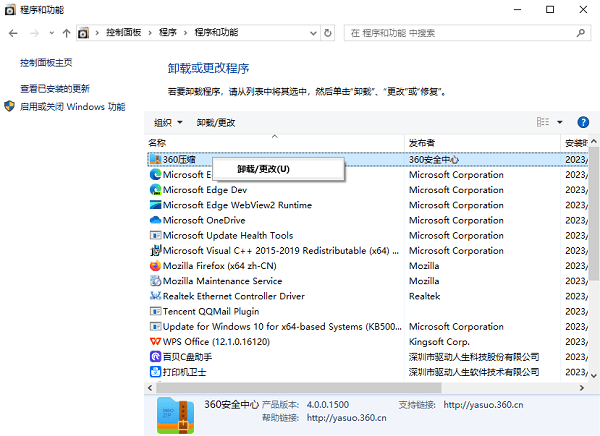Image resolution: width=600 pixels, height=436 pixels.
Task: Click the search box for 程序和功能
Action: (x=465, y=33)
